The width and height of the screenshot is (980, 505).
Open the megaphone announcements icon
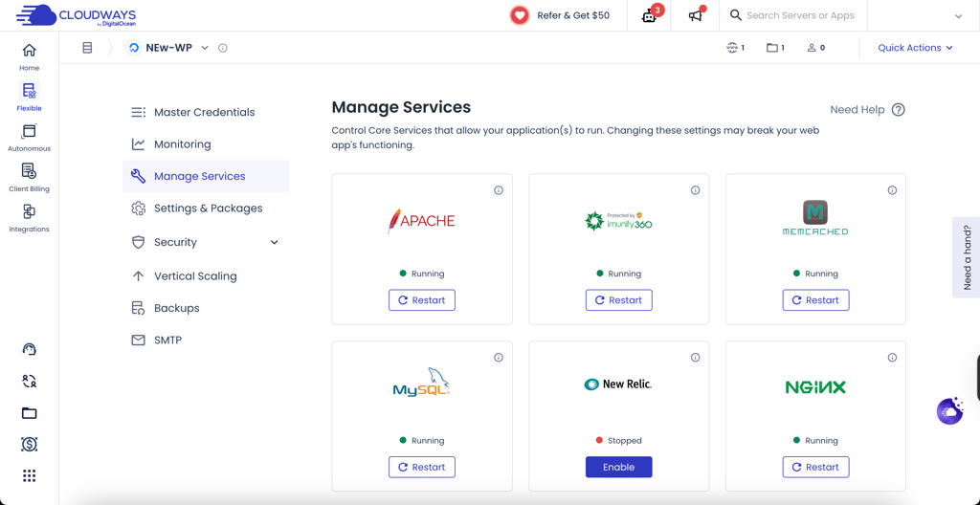[x=696, y=15]
